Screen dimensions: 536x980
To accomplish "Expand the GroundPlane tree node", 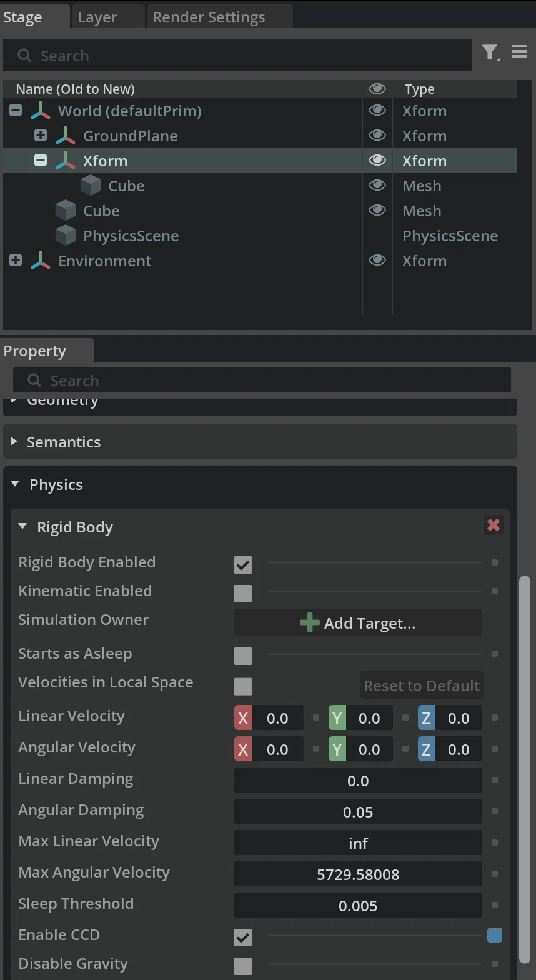I will (41, 135).
